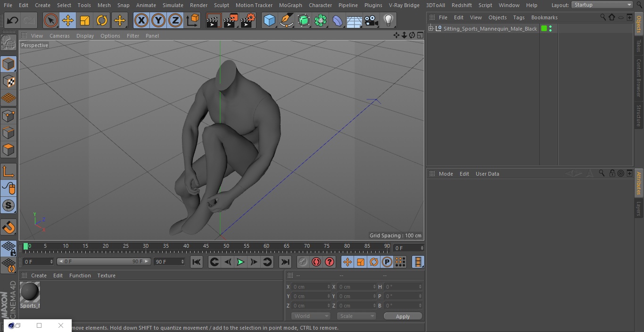Screen dimensions: 644x332
Task: Play the animation forwards
Action: click(x=240, y=262)
